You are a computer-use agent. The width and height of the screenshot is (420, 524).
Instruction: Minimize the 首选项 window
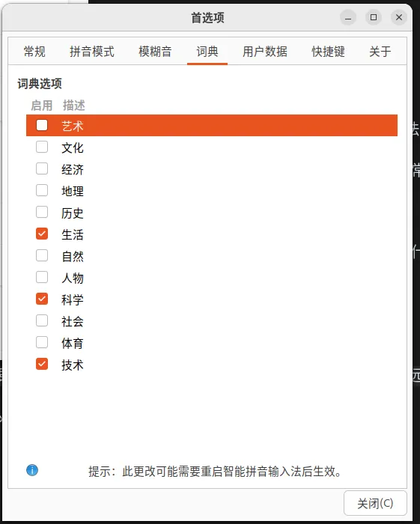coord(348,17)
